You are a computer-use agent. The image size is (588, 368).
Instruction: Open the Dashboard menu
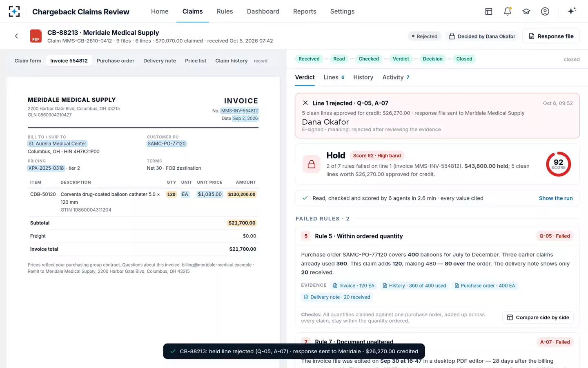[263, 11]
